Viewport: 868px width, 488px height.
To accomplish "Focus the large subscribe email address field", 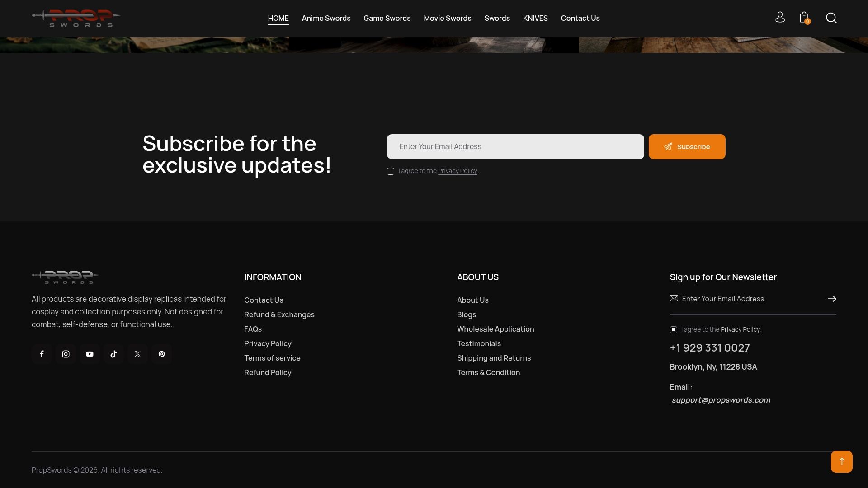I will pyautogui.click(x=515, y=146).
